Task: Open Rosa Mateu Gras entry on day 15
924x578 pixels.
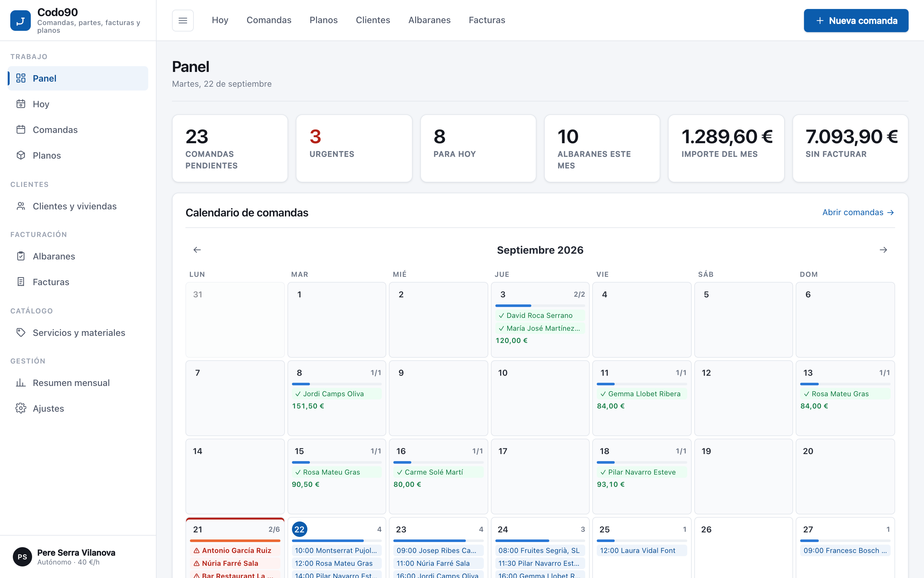Action: (336, 472)
